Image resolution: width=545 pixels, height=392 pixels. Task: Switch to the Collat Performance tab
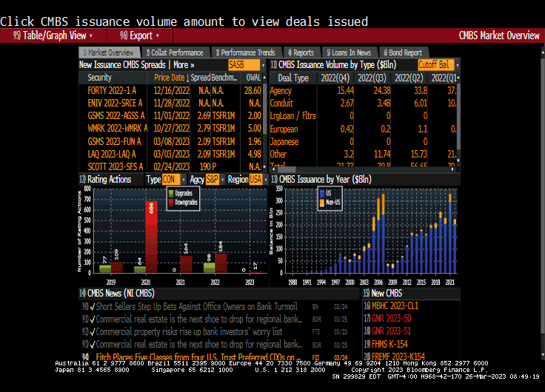click(175, 53)
